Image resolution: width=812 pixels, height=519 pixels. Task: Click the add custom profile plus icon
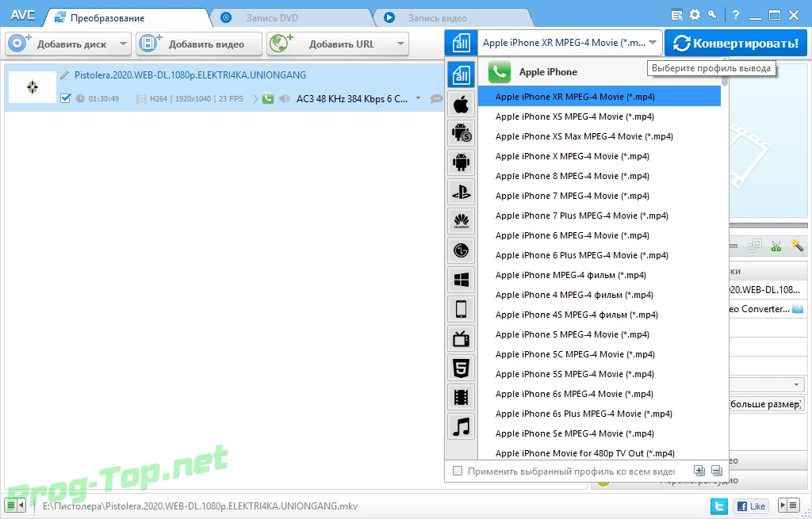(699, 471)
